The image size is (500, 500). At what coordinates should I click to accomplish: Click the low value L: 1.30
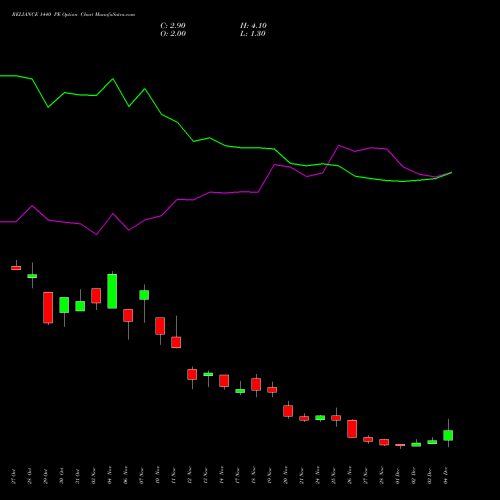tap(253, 34)
